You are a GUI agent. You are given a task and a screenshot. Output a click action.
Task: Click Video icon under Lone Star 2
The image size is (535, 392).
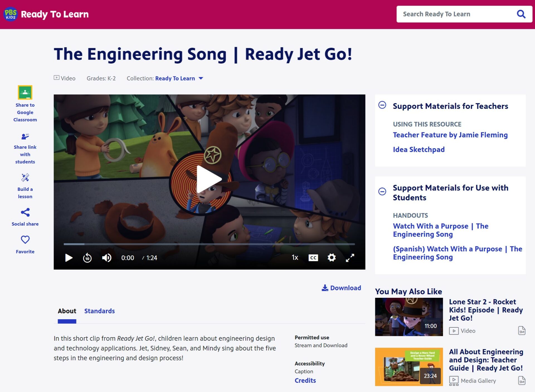pyautogui.click(x=454, y=331)
